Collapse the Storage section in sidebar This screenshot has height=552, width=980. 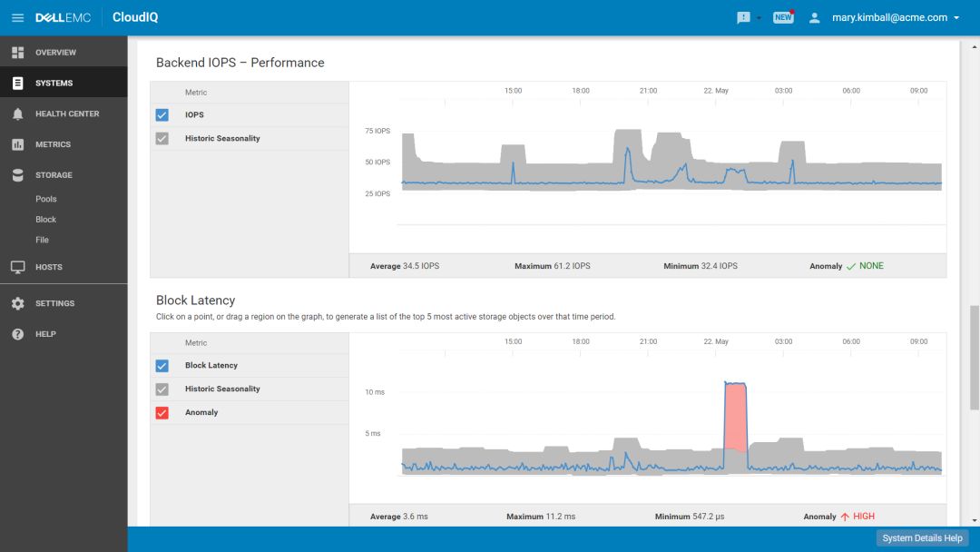point(54,175)
